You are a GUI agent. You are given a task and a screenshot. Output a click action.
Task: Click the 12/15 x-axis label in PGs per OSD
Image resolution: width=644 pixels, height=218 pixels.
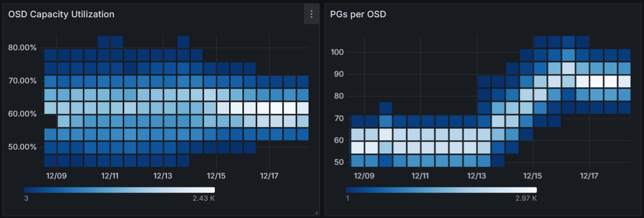pos(533,176)
